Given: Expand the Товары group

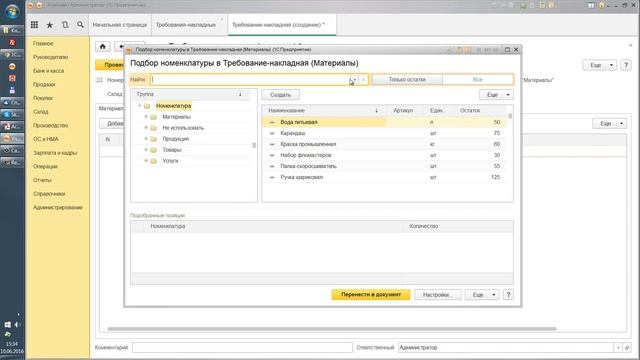Looking at the screenshot, I should [x=146, y=150].
